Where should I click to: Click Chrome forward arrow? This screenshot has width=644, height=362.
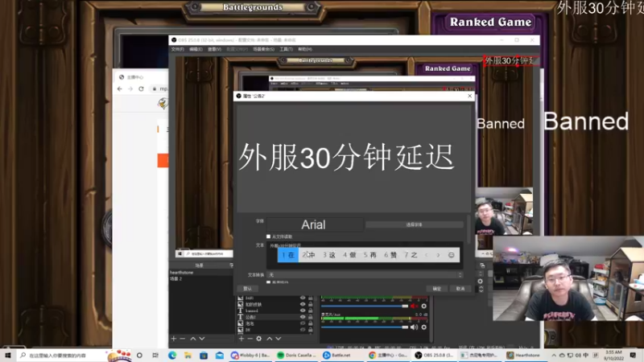(x=130, y=88)
